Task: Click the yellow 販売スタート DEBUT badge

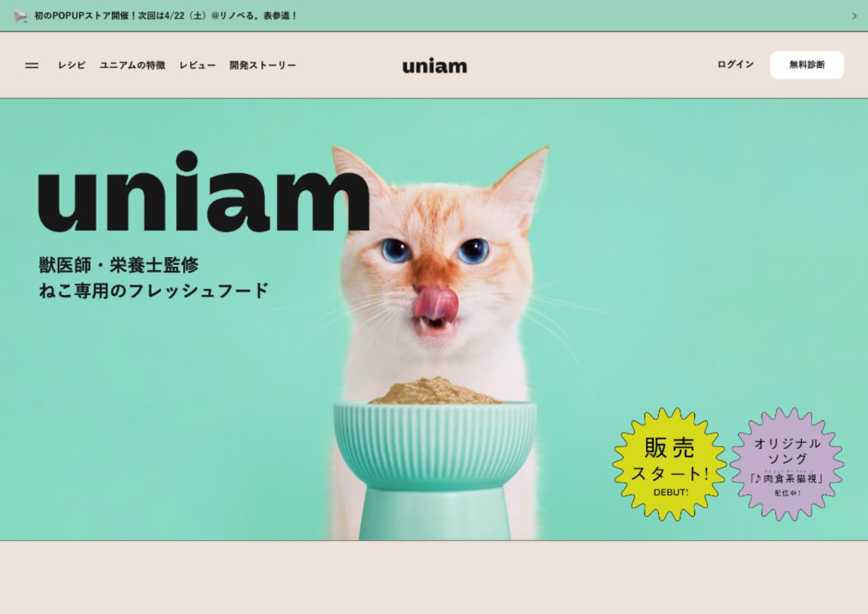Action: click(x=670, y=464)
